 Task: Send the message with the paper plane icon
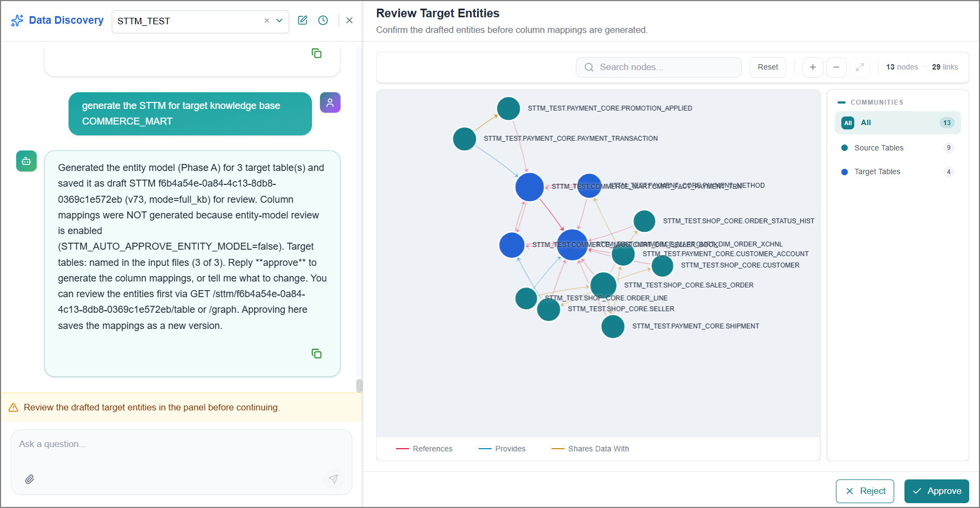(334, 479)
